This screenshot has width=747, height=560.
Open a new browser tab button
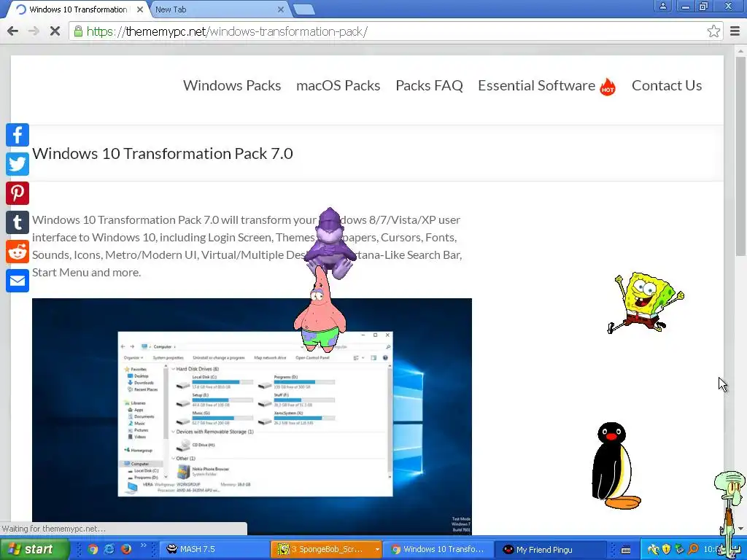click(304, 9)
